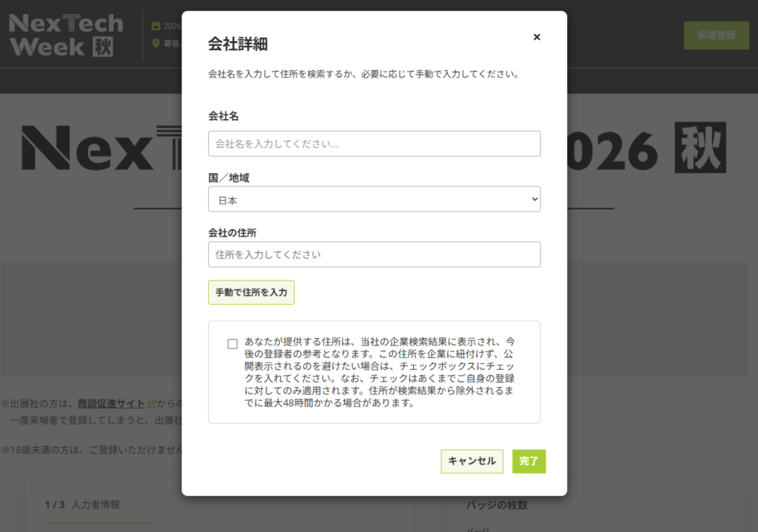This screenshot has width=758, height=532.
Task: Click the privacy notice text beside checkbox
Action: 380,372
